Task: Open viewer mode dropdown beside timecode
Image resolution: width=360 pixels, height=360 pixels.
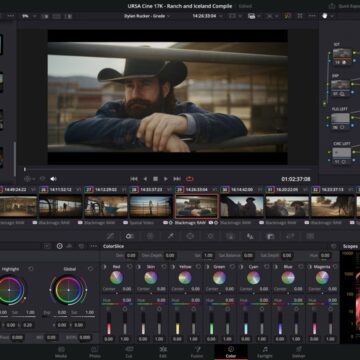Action: 235,16
